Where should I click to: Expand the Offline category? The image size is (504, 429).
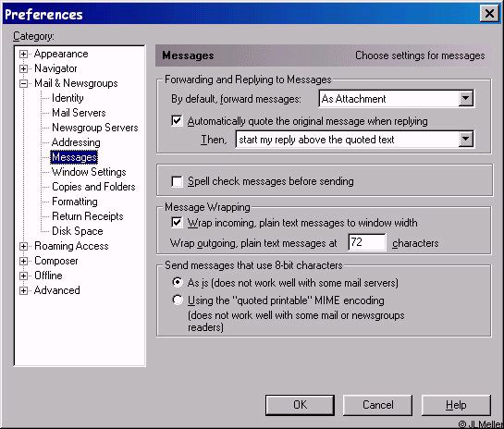click(x=23, y=276)
